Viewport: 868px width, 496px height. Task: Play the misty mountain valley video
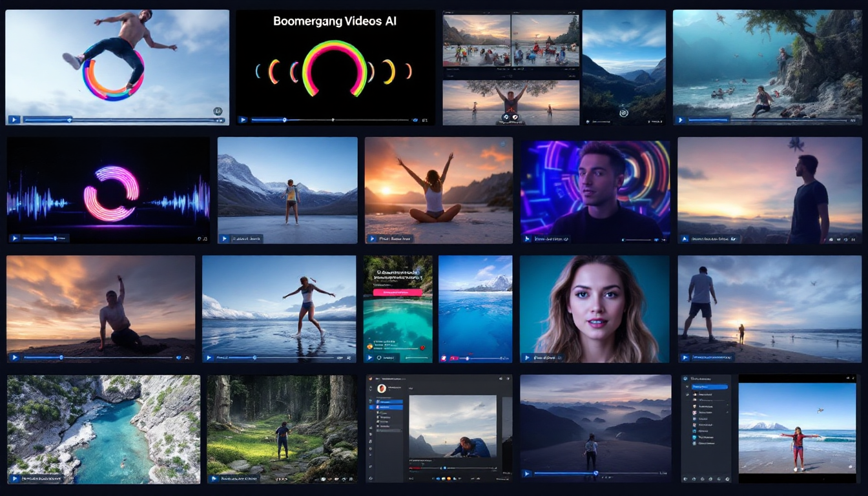click(x=527, y=473)
